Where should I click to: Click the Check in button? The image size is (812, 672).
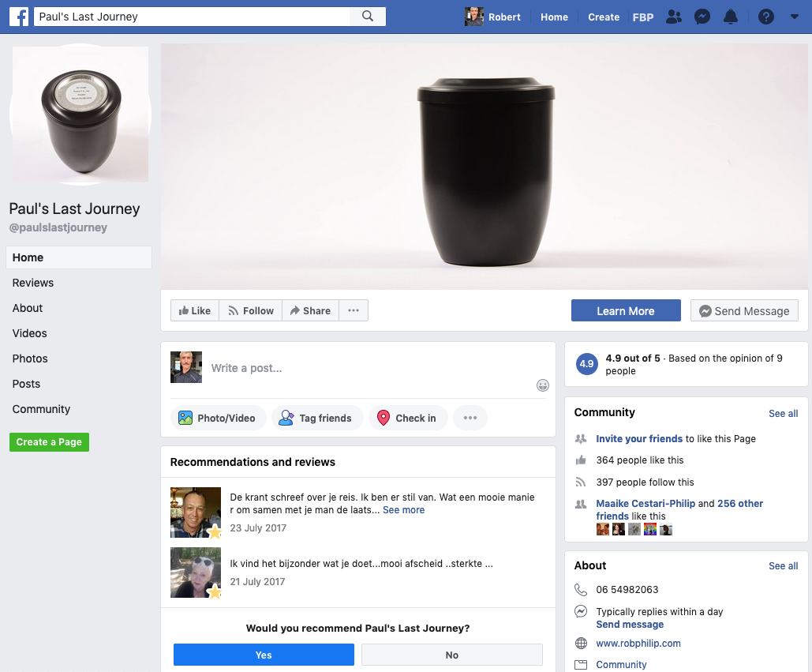coord(408,418)
